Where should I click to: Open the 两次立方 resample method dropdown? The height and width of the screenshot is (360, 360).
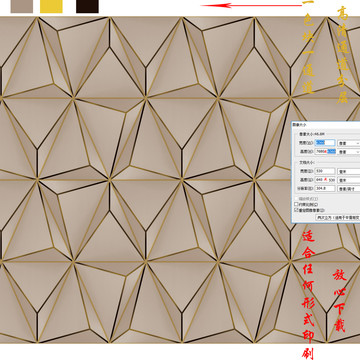pos(338,217)
